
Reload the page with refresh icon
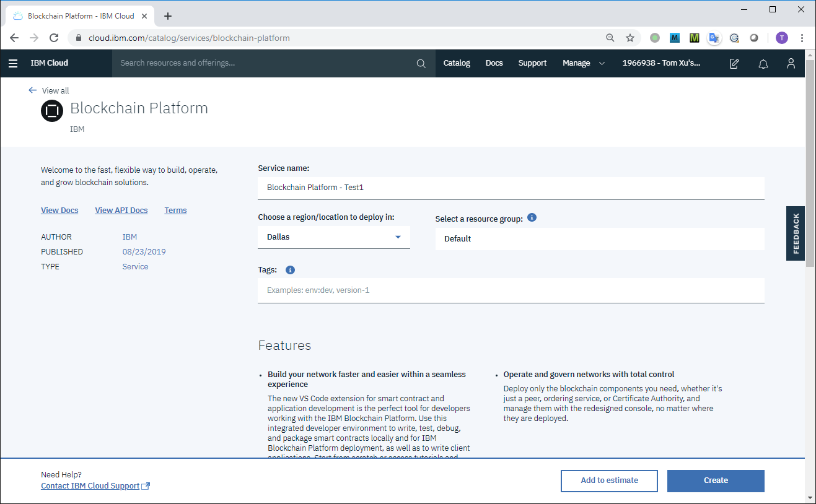(x=54, y=38)
